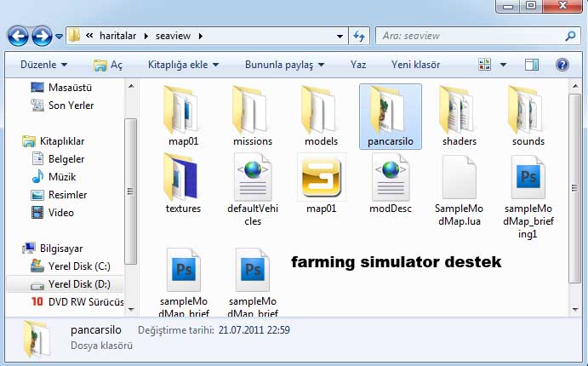Open the pancarsilo folder
588x366 pixels.
(391, 115)
